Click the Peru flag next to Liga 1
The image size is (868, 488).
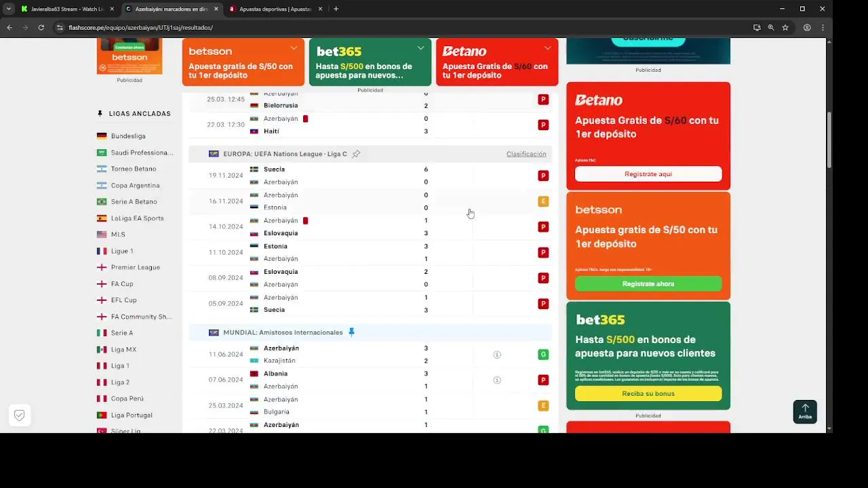(102, 366)
